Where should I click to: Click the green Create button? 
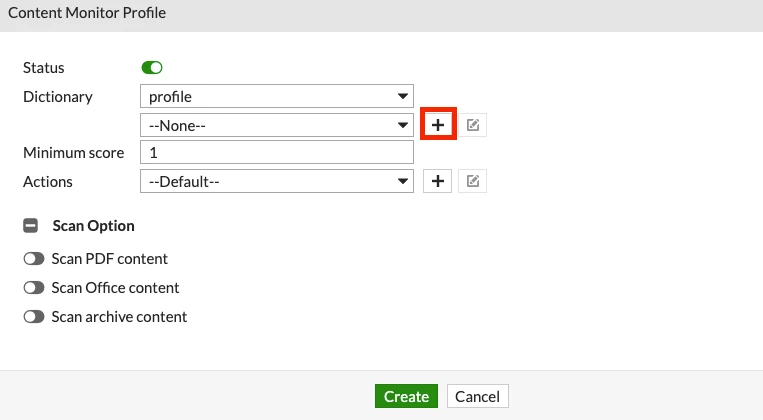(x=406, y=396)
